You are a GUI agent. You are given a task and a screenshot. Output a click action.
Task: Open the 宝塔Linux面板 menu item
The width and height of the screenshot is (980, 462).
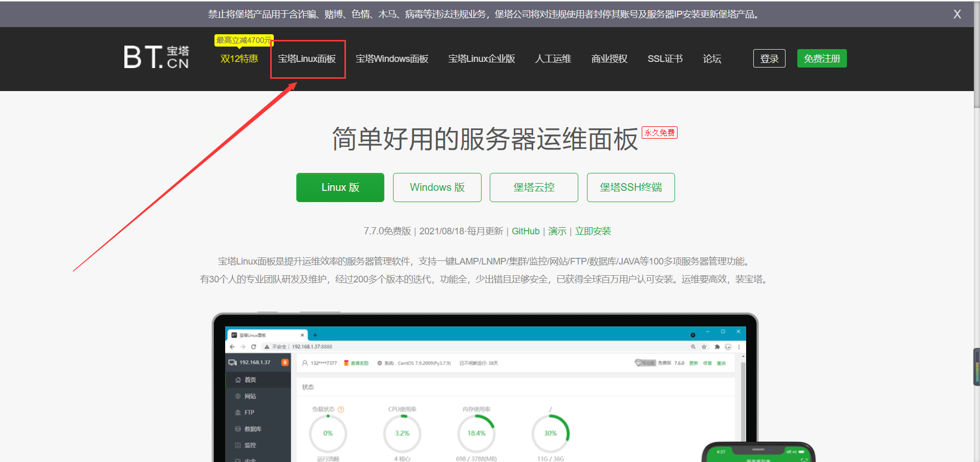[x=307, y=59]
